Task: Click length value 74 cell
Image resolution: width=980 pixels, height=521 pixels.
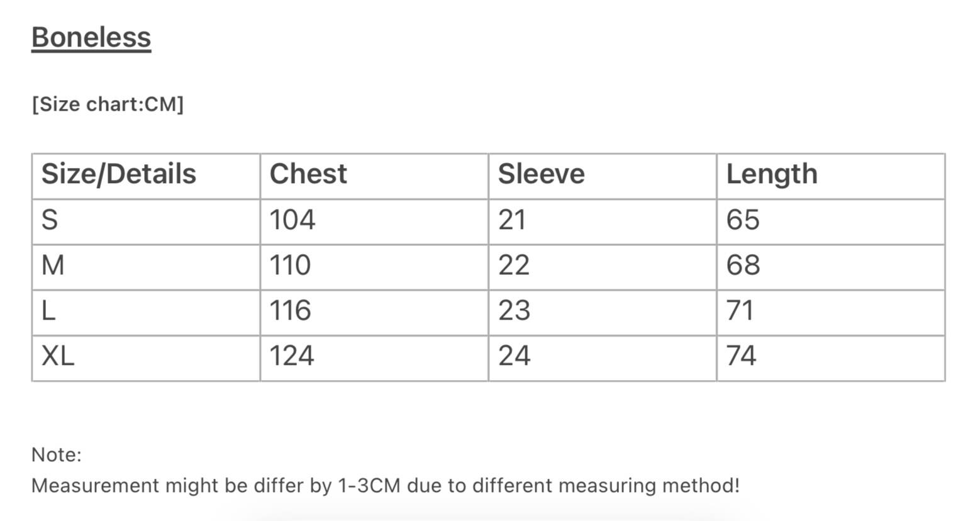Action: point(831,357)
